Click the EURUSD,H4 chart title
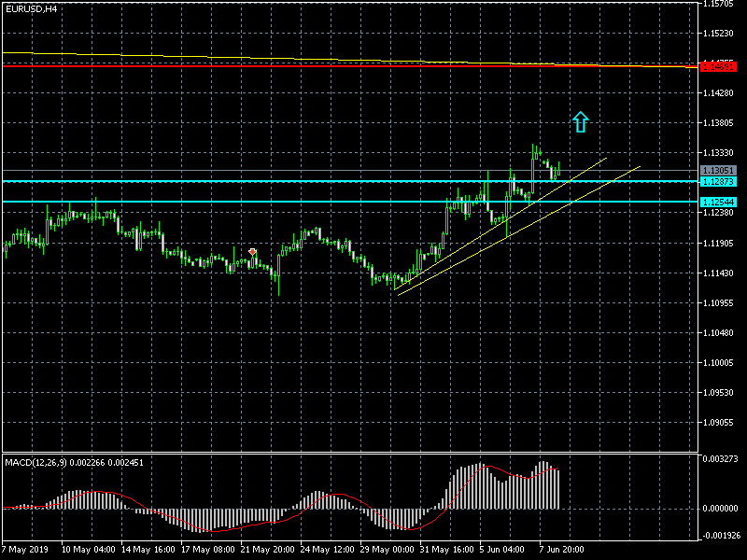747x560 pixels. click(x=29, y=8)
